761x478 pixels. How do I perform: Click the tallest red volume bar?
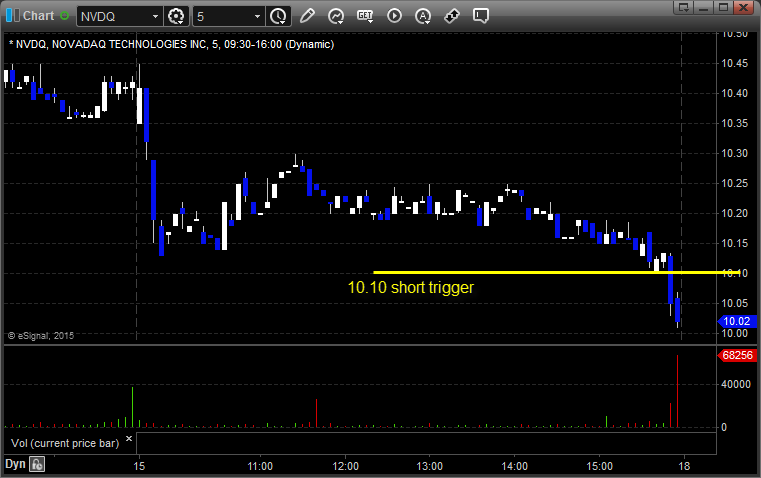[x=678, y=391]
